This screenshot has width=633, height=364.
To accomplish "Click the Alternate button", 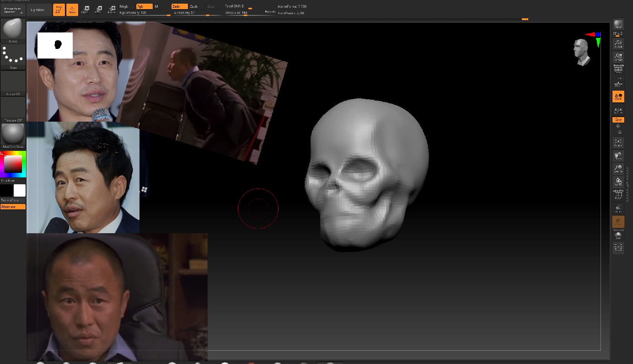I will pos(13,207).
